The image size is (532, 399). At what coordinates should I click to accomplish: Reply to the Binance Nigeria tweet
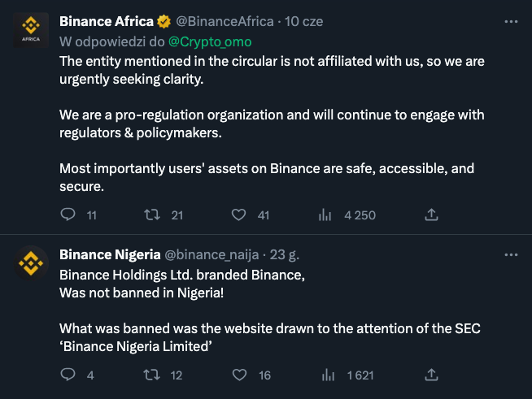point(68,375)
